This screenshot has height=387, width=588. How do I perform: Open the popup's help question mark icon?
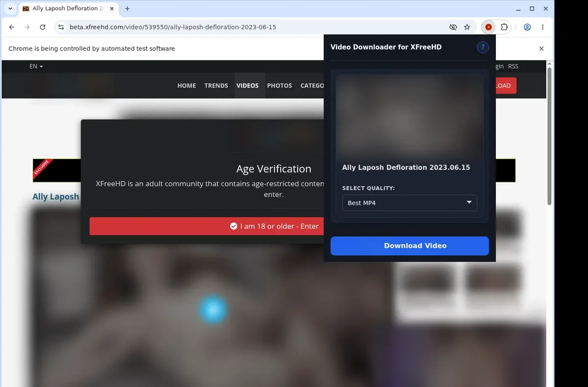tap(483, 47)
